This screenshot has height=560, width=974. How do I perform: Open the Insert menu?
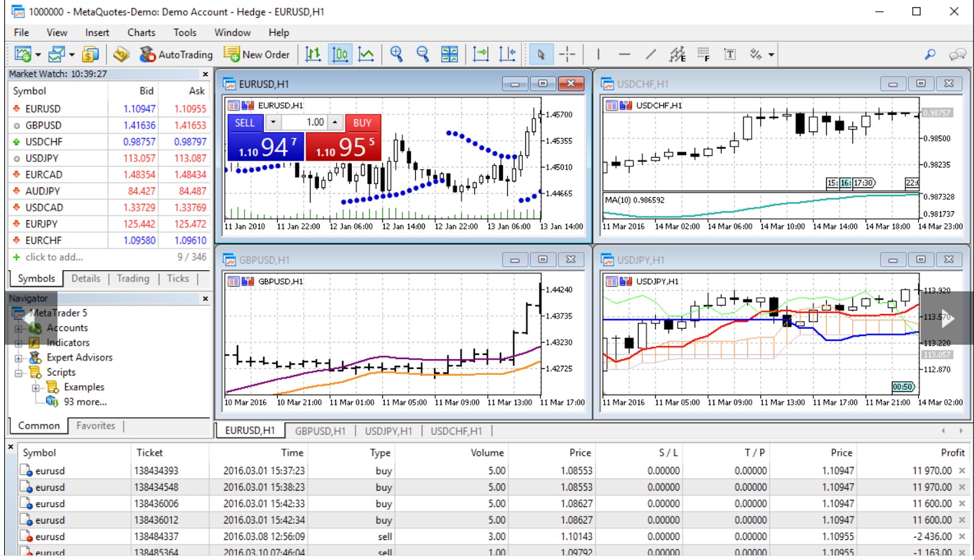tap(97, 33)
